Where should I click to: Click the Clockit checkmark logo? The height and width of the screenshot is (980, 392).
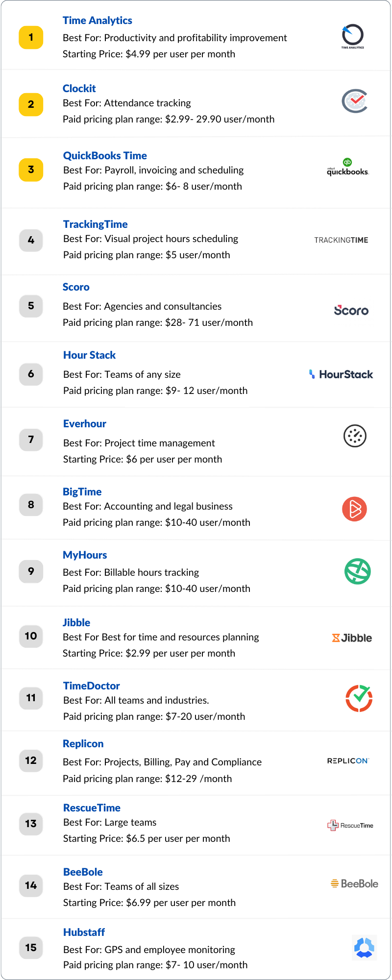coord(355,101)
